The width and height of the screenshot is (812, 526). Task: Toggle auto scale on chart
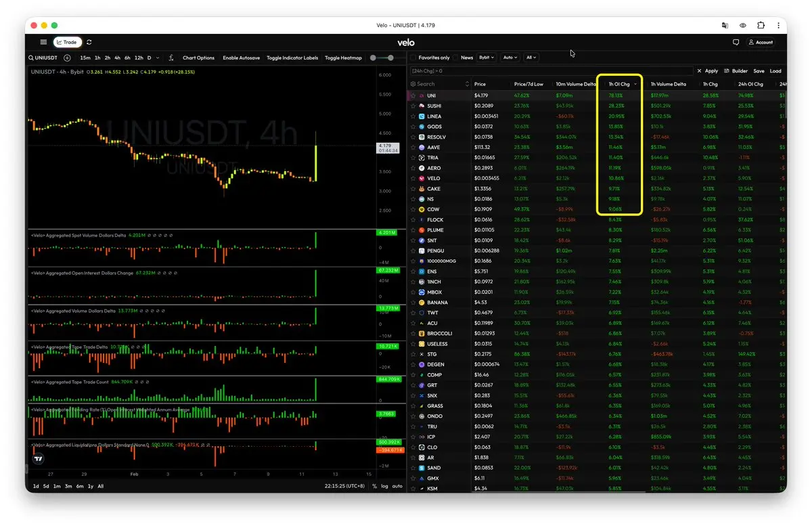coord(397,486)
